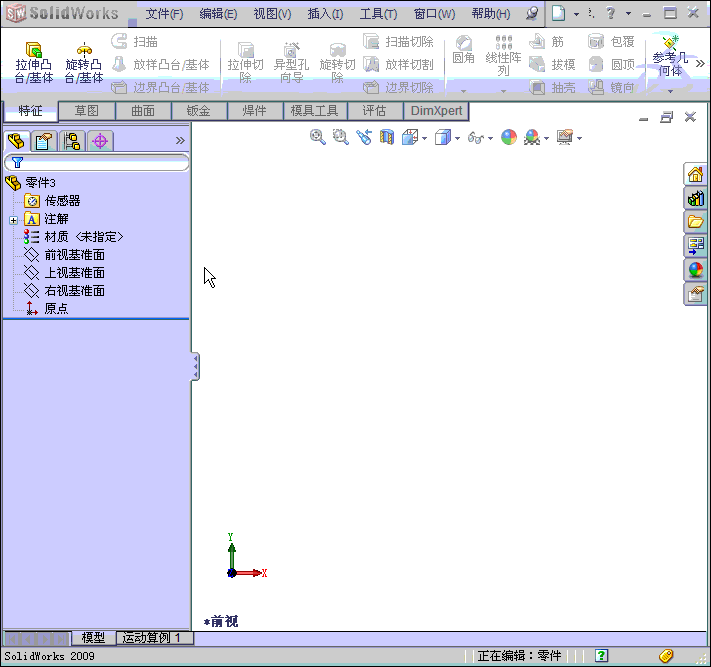Open the 参考几何体 dropdown arrow

[x=670, y=91]
